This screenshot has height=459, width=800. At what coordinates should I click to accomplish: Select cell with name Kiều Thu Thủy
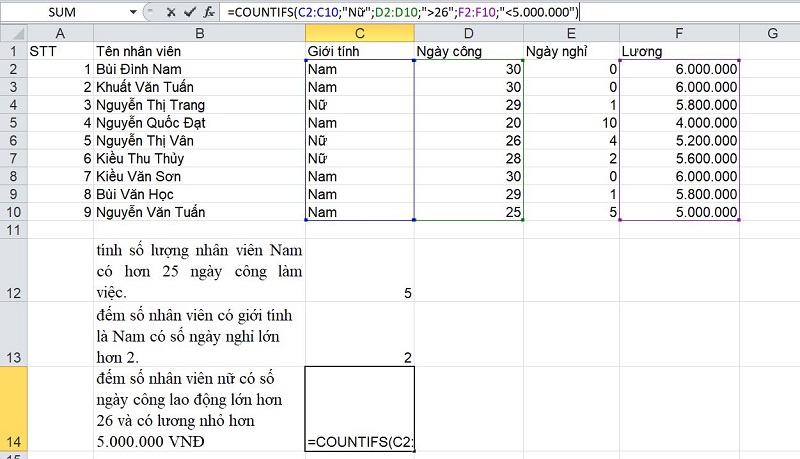[199, 158]
